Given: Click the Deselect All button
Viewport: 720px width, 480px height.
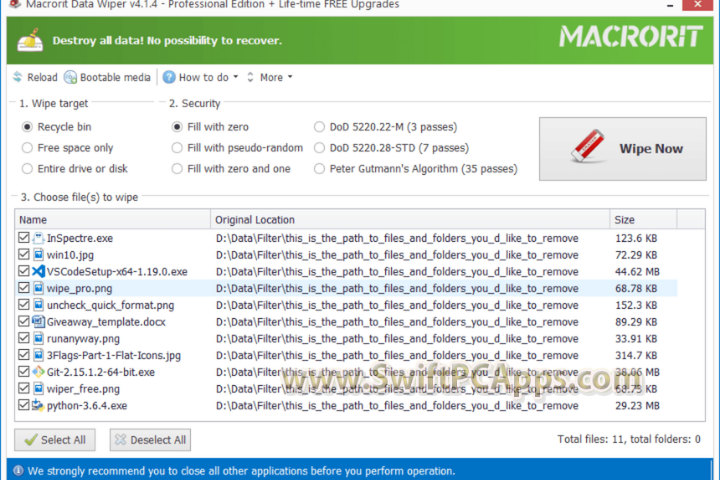Looking at the screenshot, I should 150,440.
